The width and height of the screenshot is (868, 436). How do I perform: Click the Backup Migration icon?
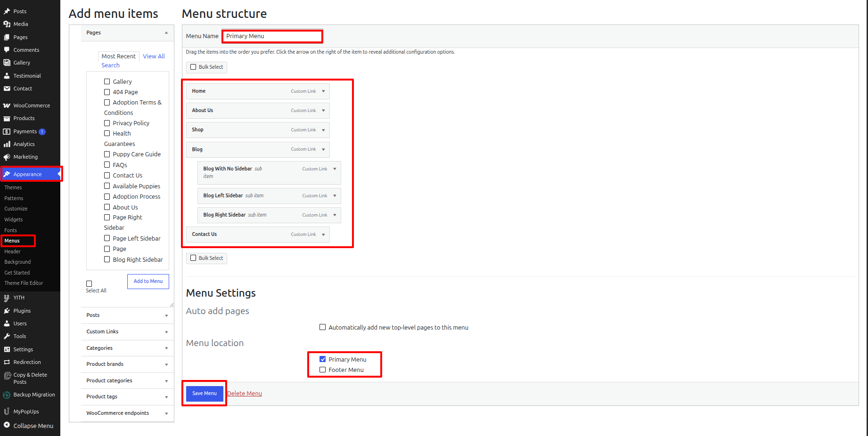[7, 395]
